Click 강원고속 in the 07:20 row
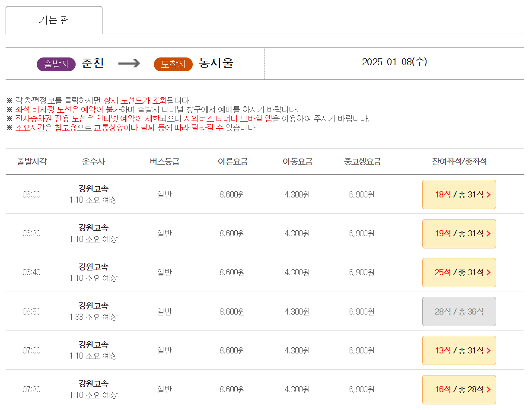 93,383
